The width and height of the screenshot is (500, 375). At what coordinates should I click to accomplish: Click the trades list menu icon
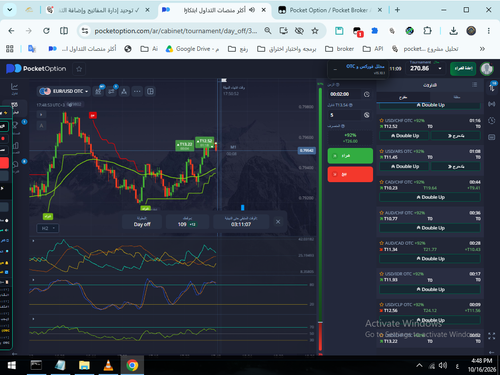(x=474, y=85)
